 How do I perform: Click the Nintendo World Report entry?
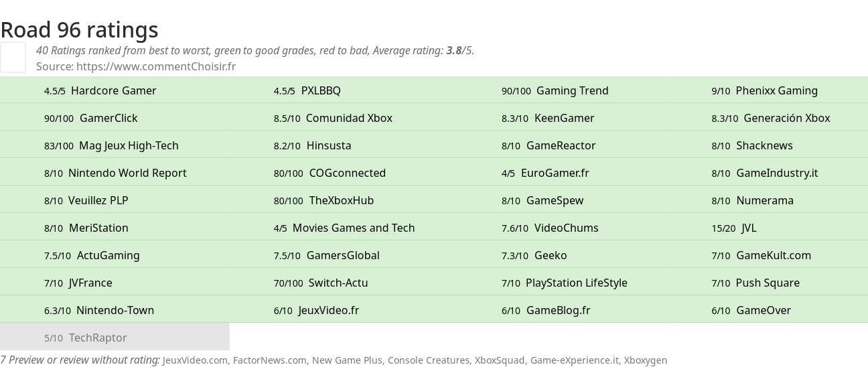pos(115,173)
